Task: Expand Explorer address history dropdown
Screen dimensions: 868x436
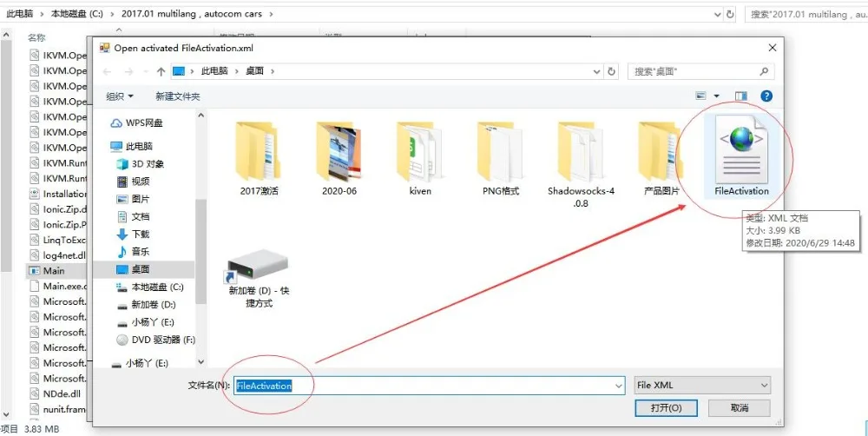Action: (x=718, y=15)
